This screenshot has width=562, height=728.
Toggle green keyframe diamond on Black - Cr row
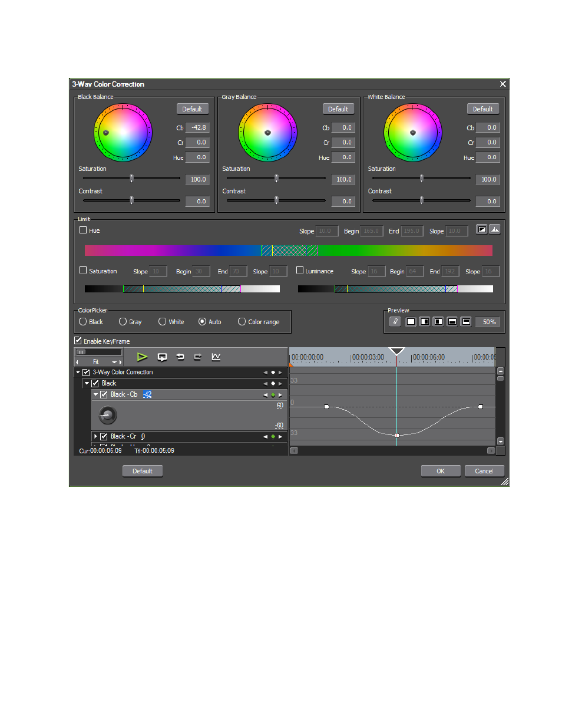(273, 437)
